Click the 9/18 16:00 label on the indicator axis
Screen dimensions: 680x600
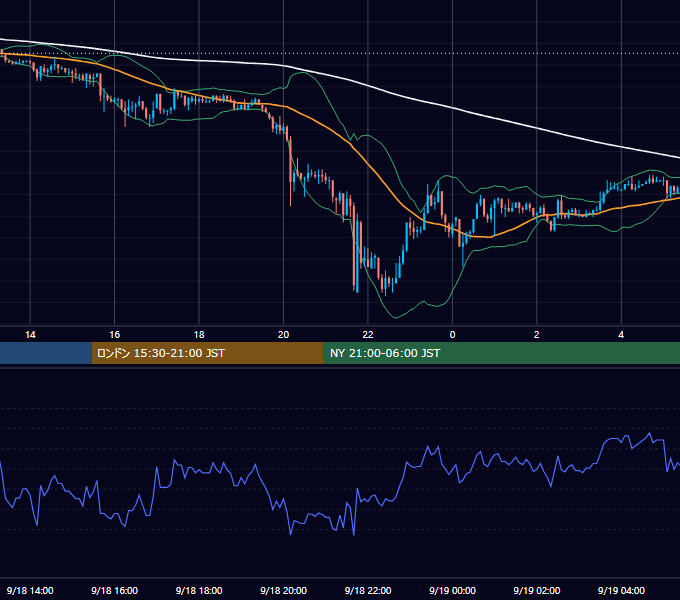[114, 590]
